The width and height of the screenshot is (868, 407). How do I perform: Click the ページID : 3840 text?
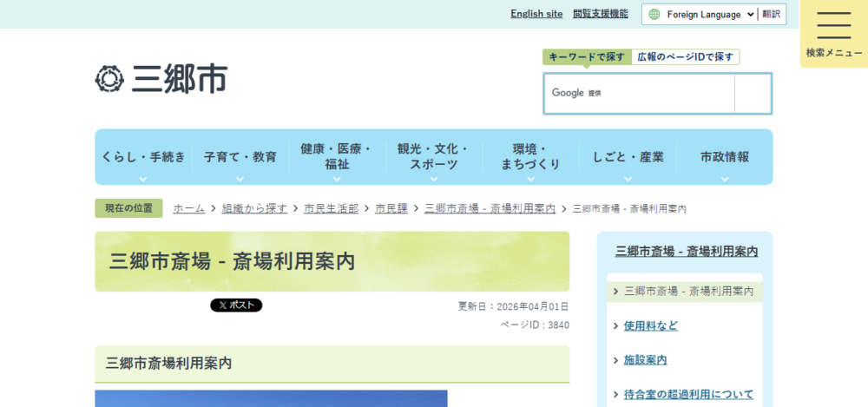click(x=535, y=325)
